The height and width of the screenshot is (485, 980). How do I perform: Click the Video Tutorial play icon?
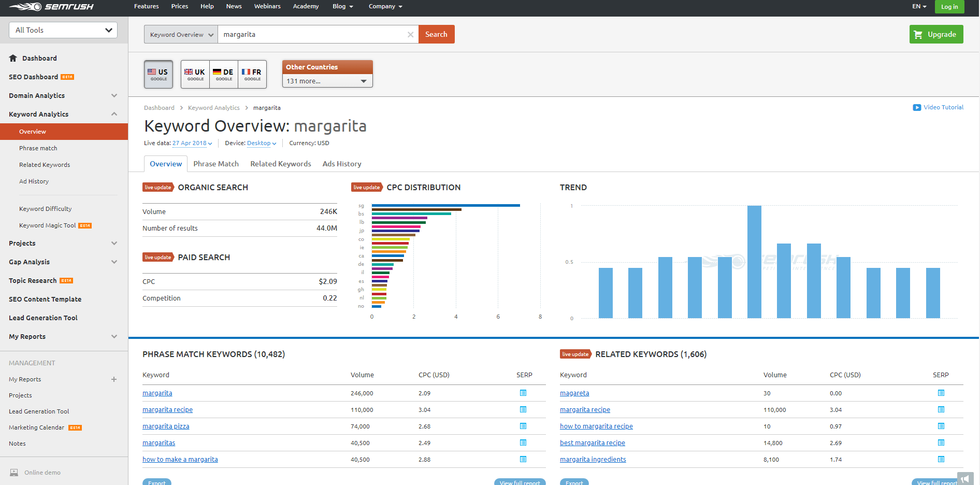click(917, 107)
